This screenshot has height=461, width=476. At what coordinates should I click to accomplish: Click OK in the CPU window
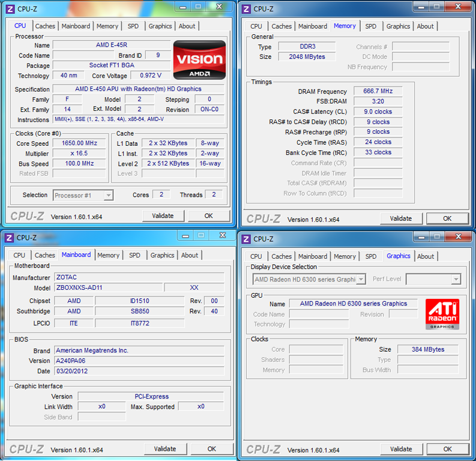[208, 215]
